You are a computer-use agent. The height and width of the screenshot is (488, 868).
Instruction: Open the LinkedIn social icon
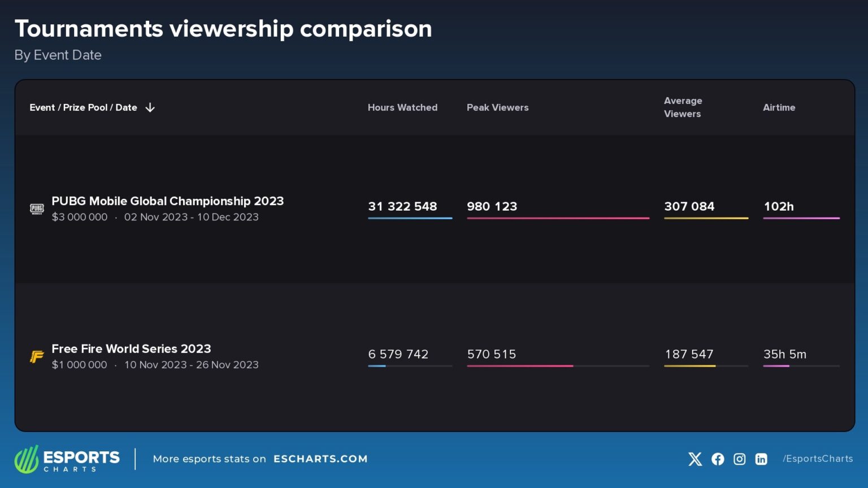[x=761, y=459]
